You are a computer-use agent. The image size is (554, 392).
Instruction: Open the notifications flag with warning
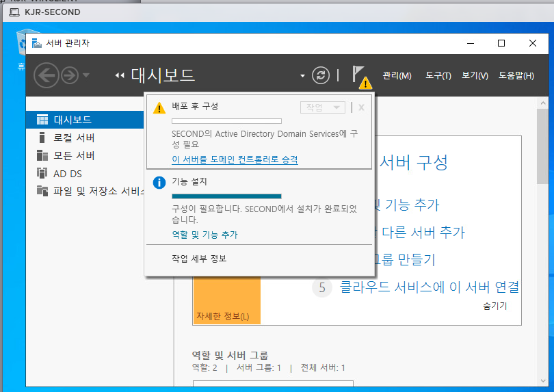pyautogui.click(x=361, y=77)
